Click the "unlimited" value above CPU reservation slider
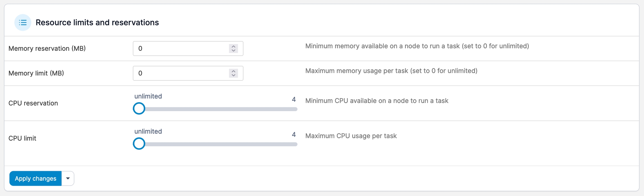The image size is (644, 196). click(148, 96)
